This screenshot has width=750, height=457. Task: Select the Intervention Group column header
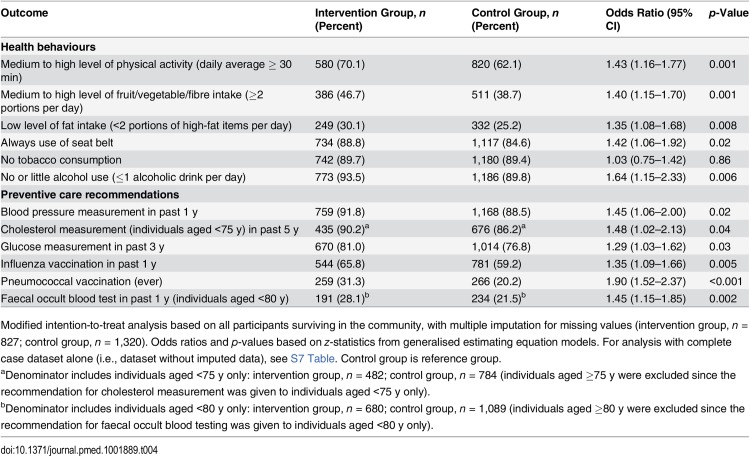(370, 20)
